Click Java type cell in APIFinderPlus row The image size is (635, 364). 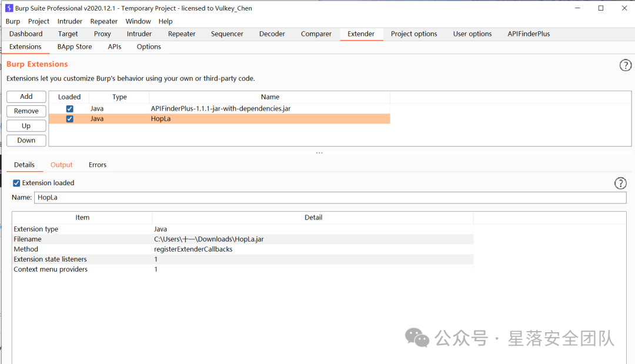(97, 109)
